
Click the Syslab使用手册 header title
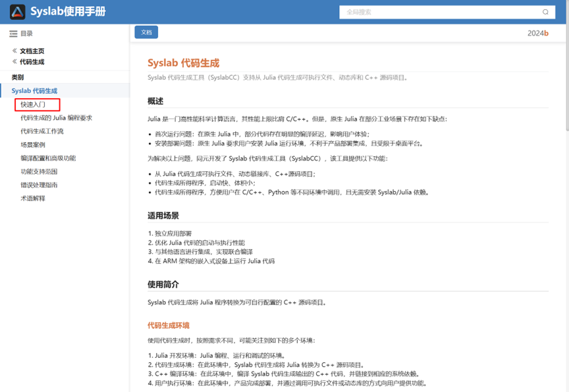click(68, 12)
